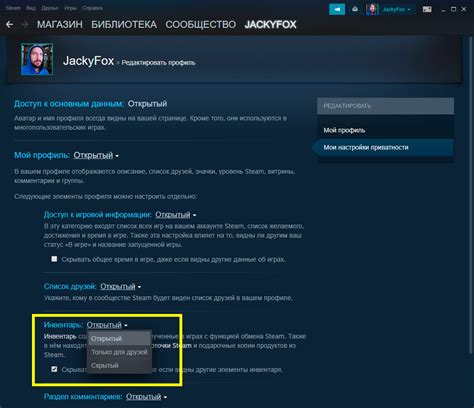This screenshot has width=474, height=408.
Task: Open Доступ к игровой информации dropdown
Action: [176, 215]
